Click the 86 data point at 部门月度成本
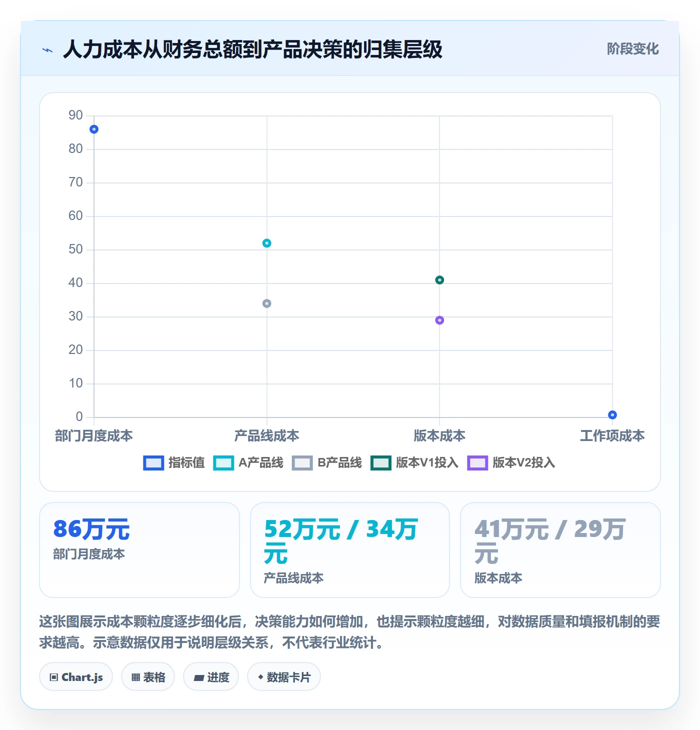 [x=94, y=129]
